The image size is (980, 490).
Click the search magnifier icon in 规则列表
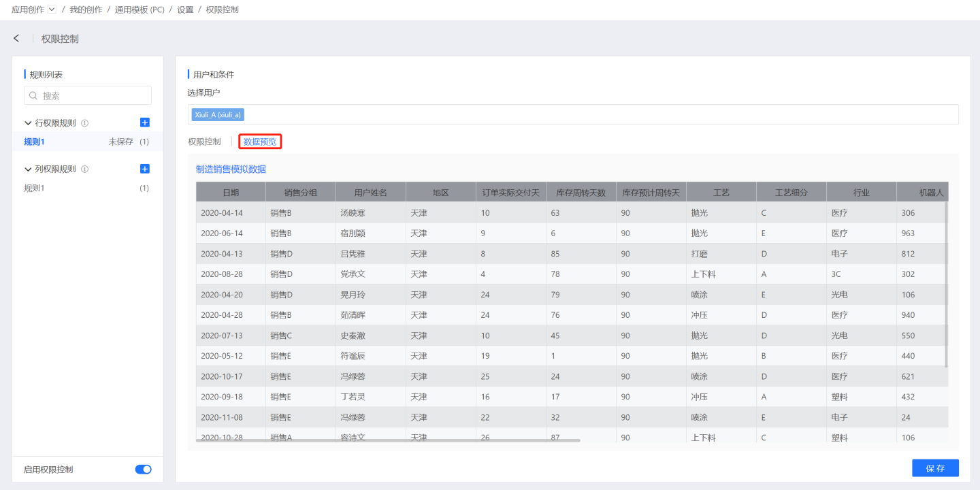[33, 96]
